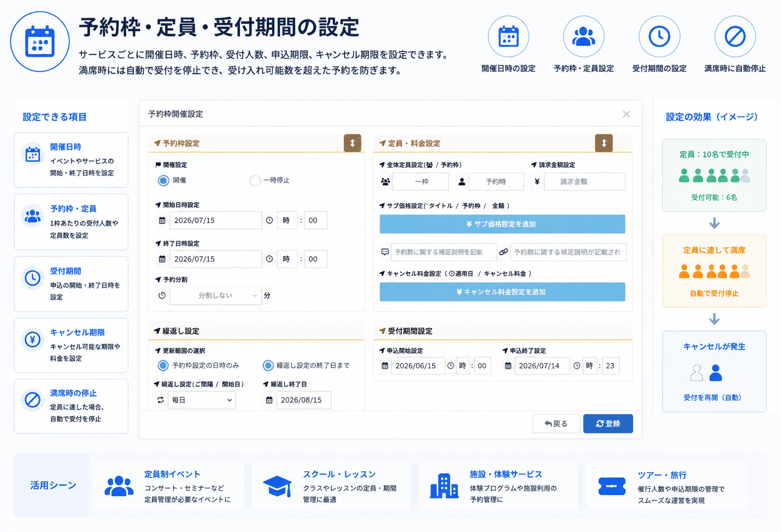
Task: Open the 受付期間 settings card
Action: [x=71, y=284]
